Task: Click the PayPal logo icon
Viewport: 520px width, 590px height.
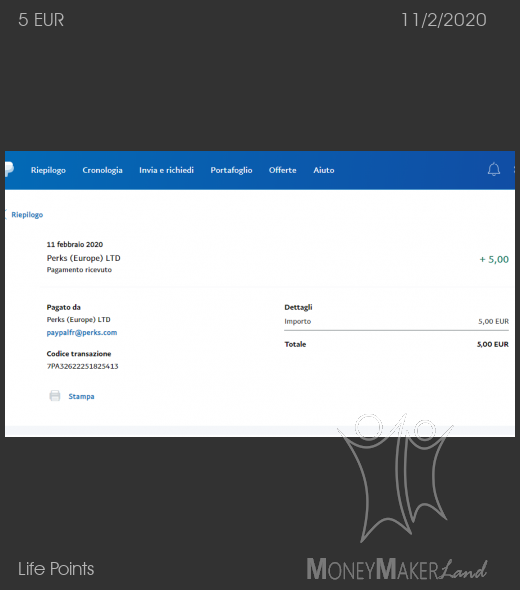Action: (x=9, y=169)
